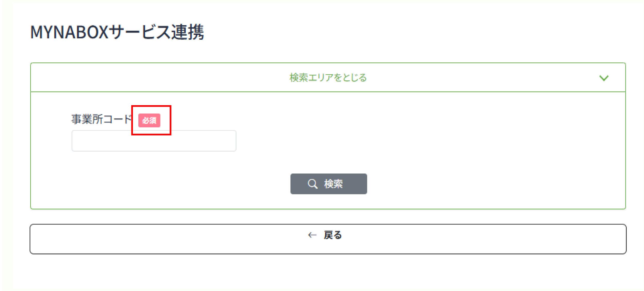Screen dimensions: 644x291
Task: Toggle search panel with the down chevron
Action: pyautogui.click(x=604, y=78)
